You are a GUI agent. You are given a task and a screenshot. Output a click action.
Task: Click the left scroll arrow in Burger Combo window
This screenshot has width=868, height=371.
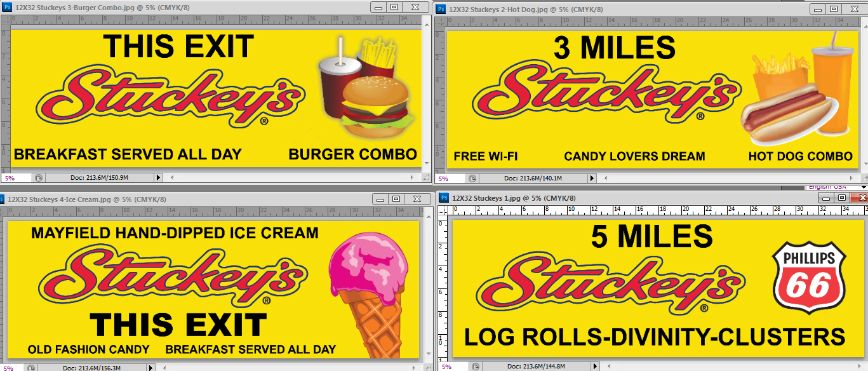[171, 178]
